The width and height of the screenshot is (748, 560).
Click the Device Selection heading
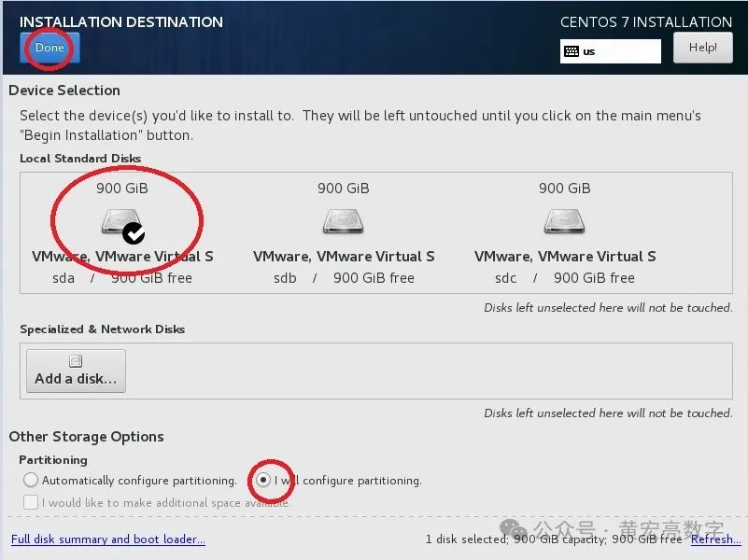[x=64, y=91]
